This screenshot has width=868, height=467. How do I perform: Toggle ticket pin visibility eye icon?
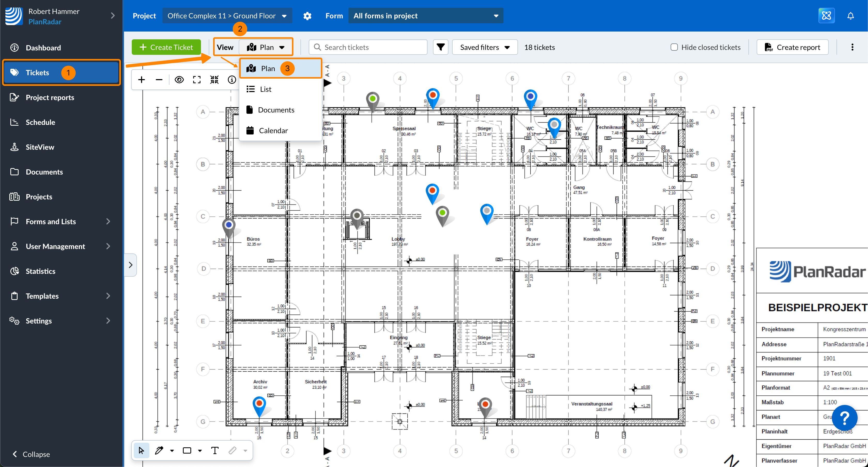(x=179, y=80)
